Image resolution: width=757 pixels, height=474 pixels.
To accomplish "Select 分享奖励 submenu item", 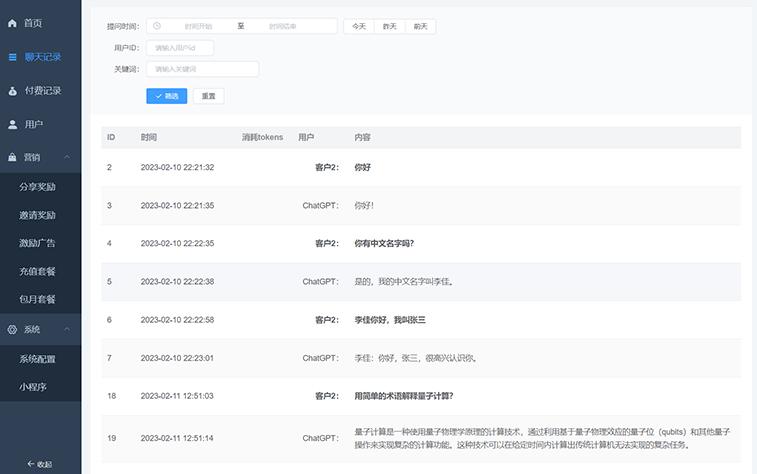I will [x=38, y=187].
